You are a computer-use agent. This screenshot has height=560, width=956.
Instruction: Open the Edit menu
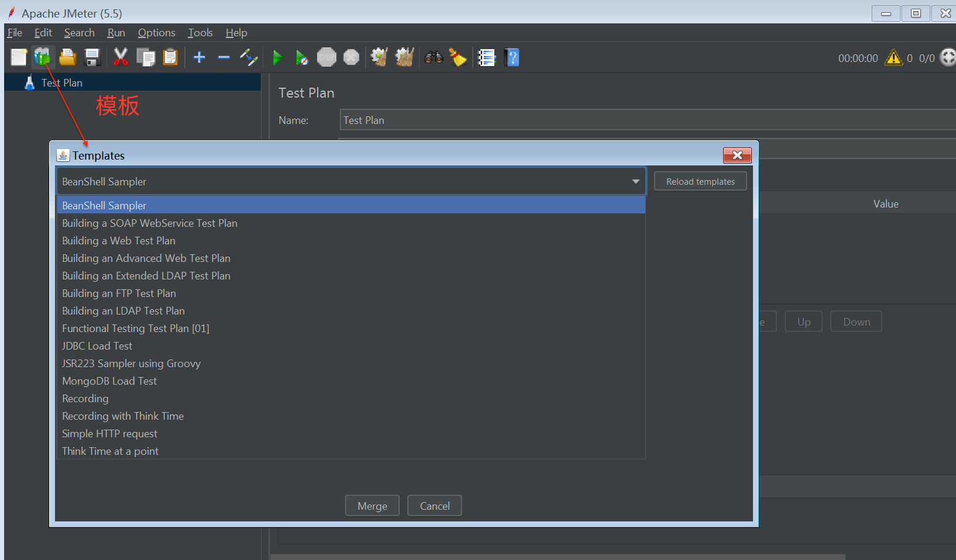tap(43, 33)
